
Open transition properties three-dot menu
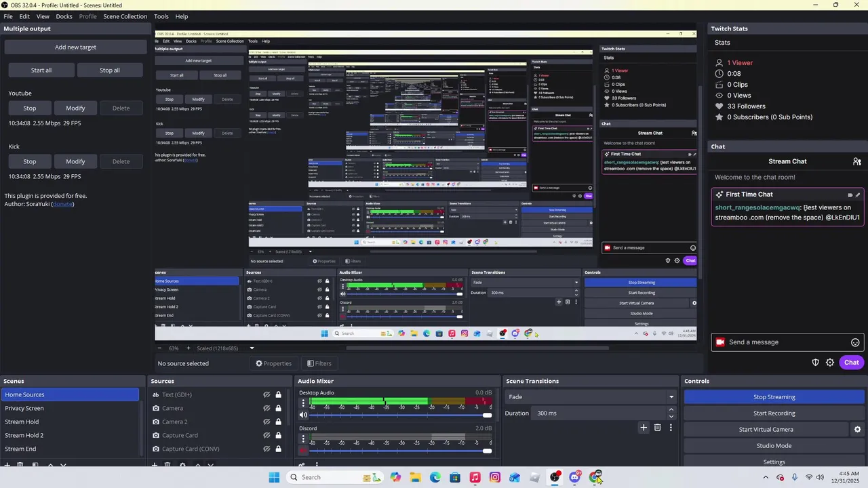coord(671,428)
